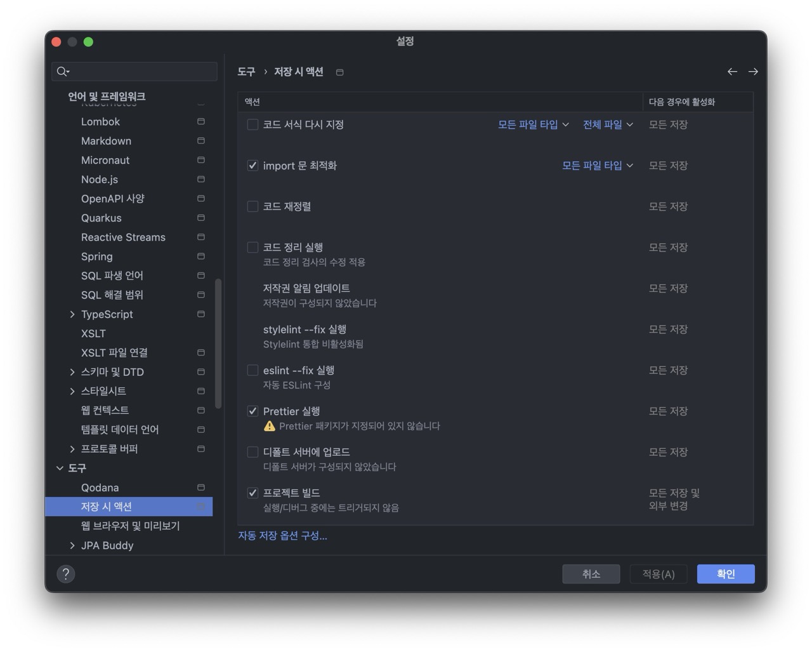This screenshot has height=652, width=812.
Task: Open 전체 파일 dropdown for code reformat
Action: pos(608,124)
